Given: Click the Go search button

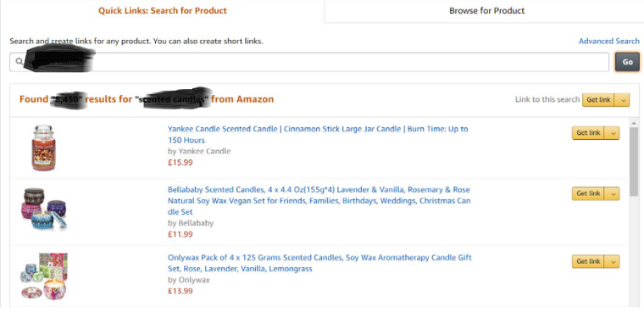Looking at the screenshot, I should (627, 62).
